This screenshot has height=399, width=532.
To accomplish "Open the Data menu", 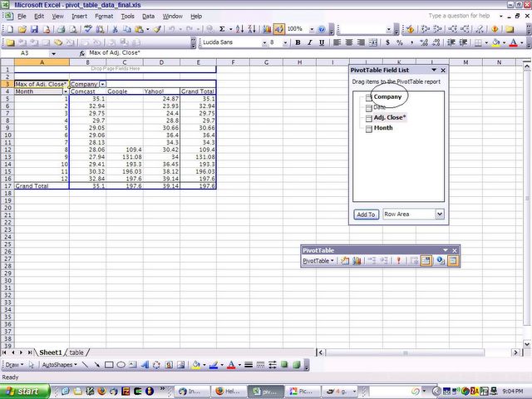I will pos(148,17).
